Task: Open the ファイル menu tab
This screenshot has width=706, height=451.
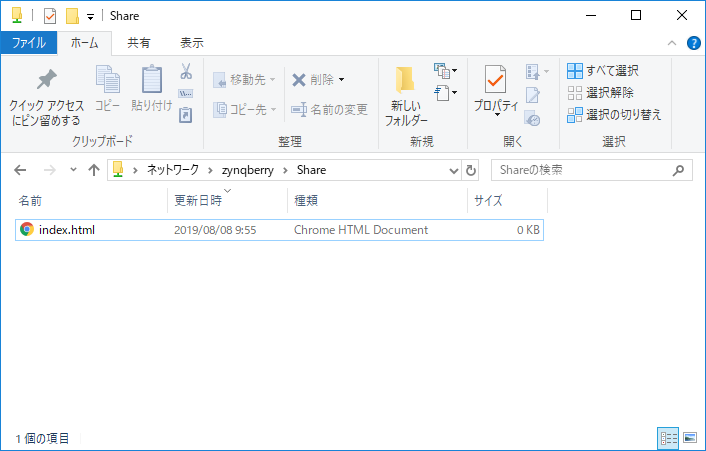Action: 28,43
